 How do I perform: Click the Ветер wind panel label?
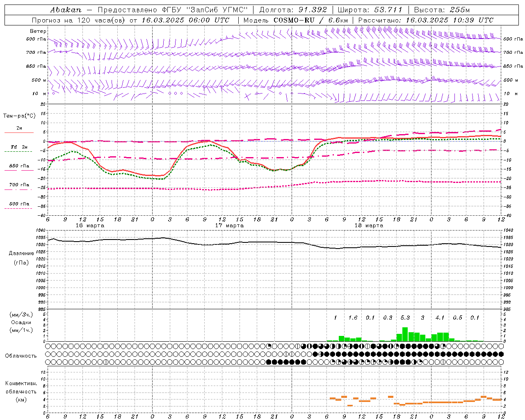point(38,31)
